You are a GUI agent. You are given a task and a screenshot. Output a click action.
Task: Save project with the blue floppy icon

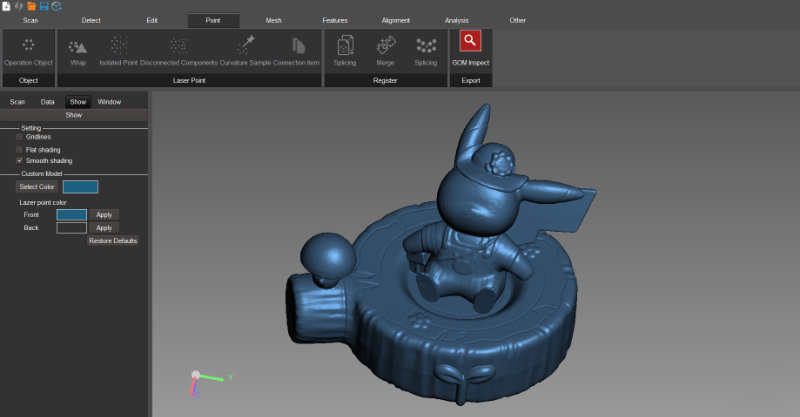[44, 6]
